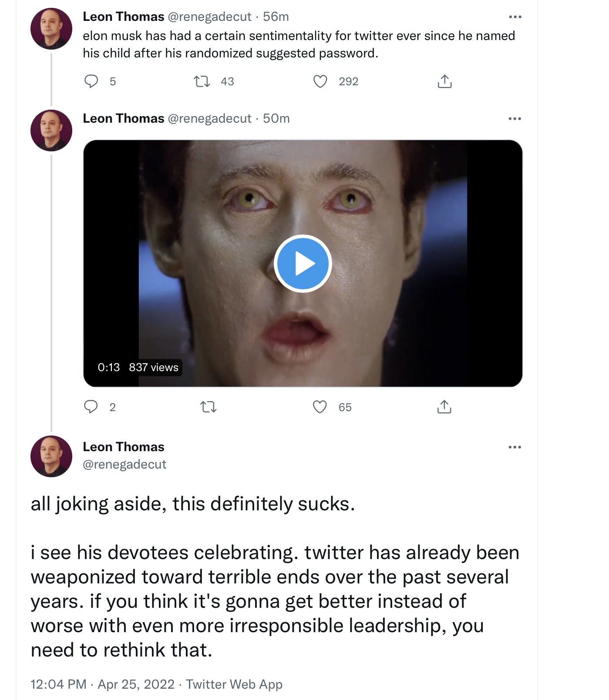Screen dimensions: 609x700
Task: Open the 50m timestamp link
Action: (276, 118)
